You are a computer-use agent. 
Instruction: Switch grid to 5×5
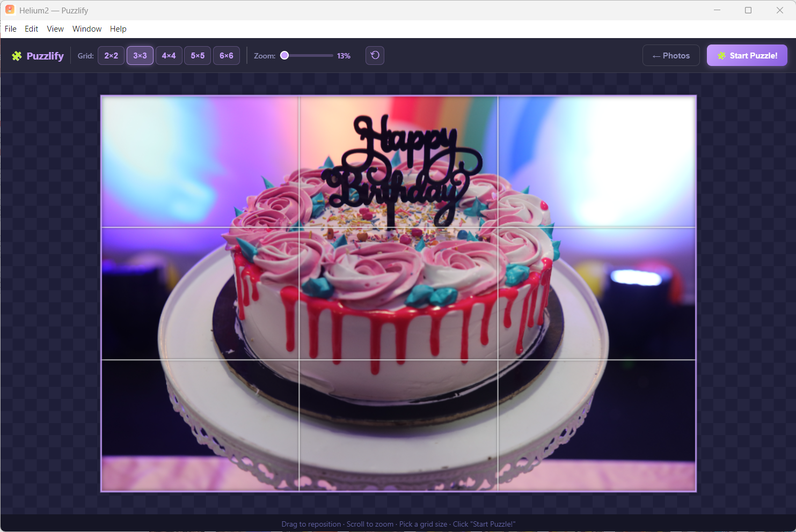(198, 55)
